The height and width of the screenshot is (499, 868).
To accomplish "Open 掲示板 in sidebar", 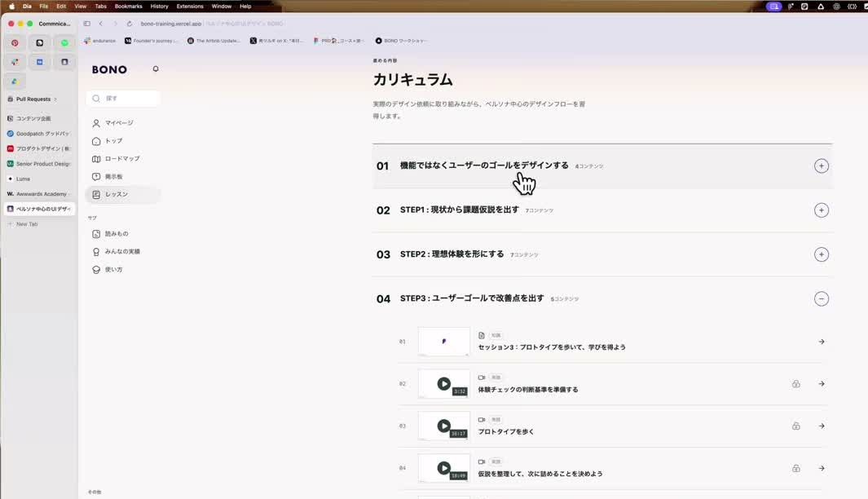I will click(123, 177).
